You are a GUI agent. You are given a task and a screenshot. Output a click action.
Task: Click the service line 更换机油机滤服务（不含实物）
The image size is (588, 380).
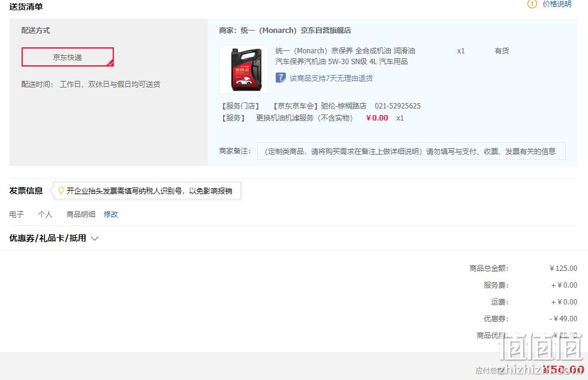(304, 118)
